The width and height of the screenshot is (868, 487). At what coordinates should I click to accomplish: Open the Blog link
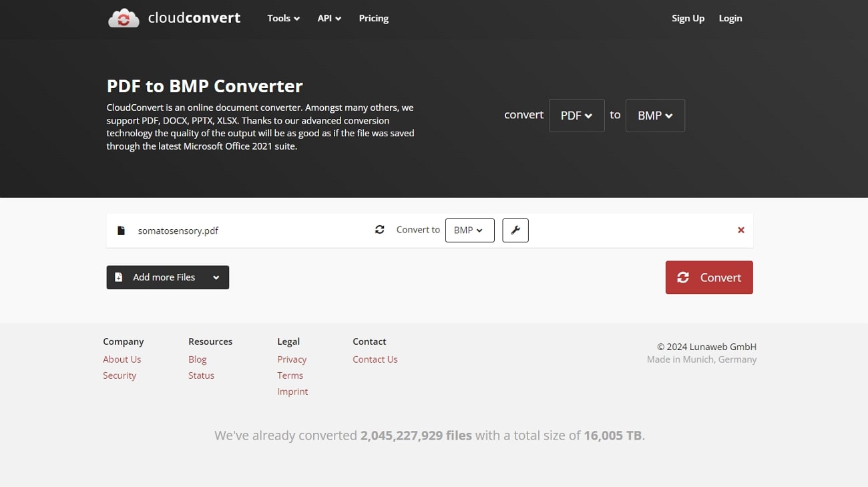point(198,359)
